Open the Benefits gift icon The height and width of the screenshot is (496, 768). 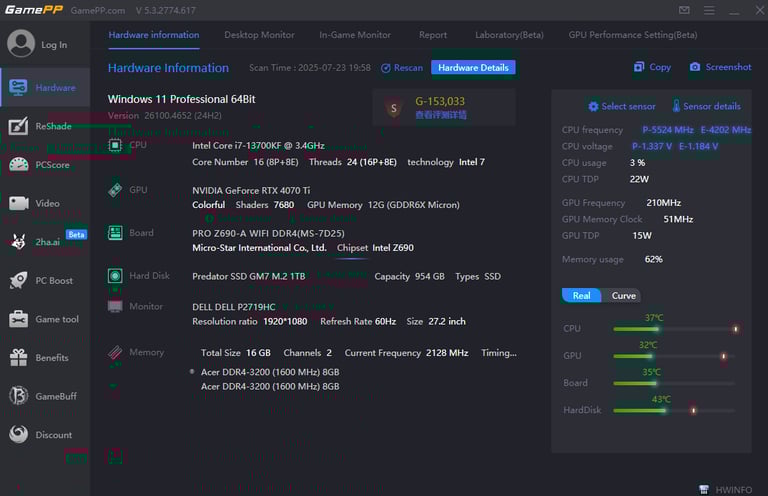19,357
